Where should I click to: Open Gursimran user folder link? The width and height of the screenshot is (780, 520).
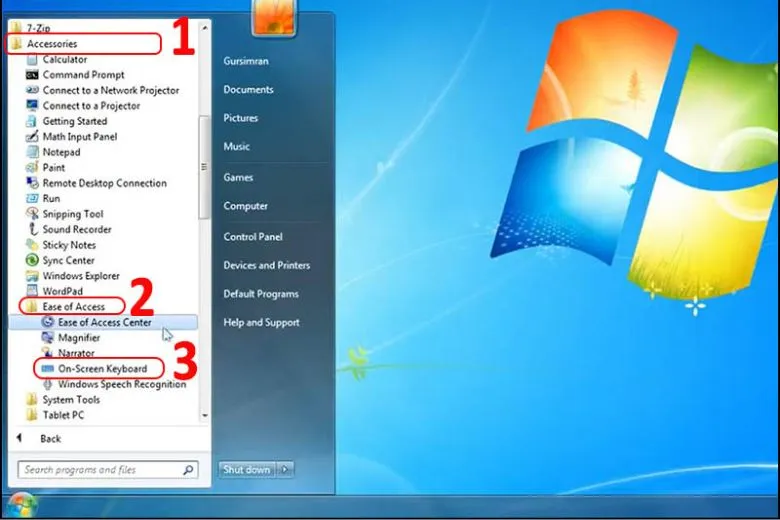(246, 61)
